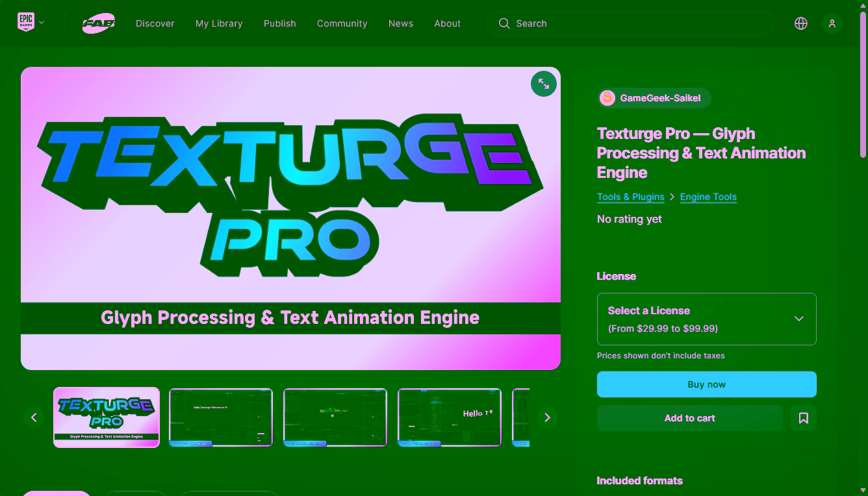This screenshot has height=496, width=868.
Task: Click Add to cart
Action: click(690, 418)
